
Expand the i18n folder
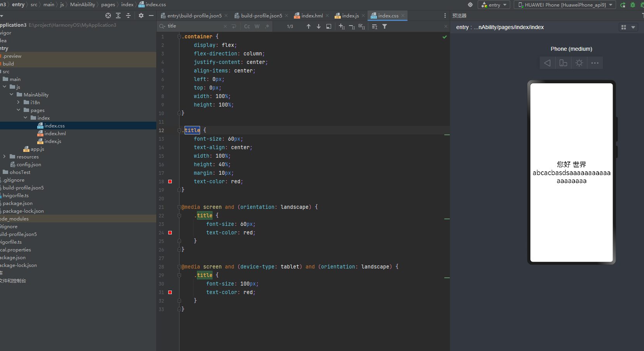click(x=19, y=102)
